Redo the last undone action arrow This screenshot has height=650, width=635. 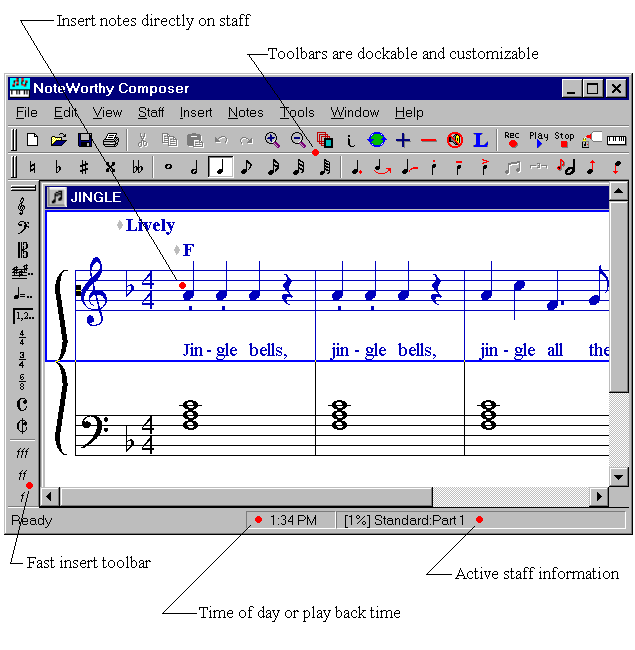pos(247,140)
